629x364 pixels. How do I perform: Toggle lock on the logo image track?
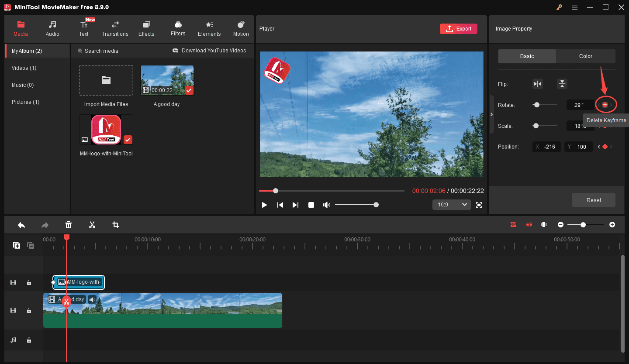pos(29,282)
